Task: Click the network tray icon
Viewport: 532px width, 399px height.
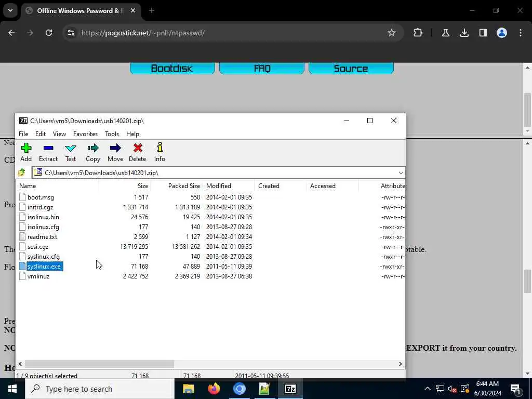Action: click(440, 389)
